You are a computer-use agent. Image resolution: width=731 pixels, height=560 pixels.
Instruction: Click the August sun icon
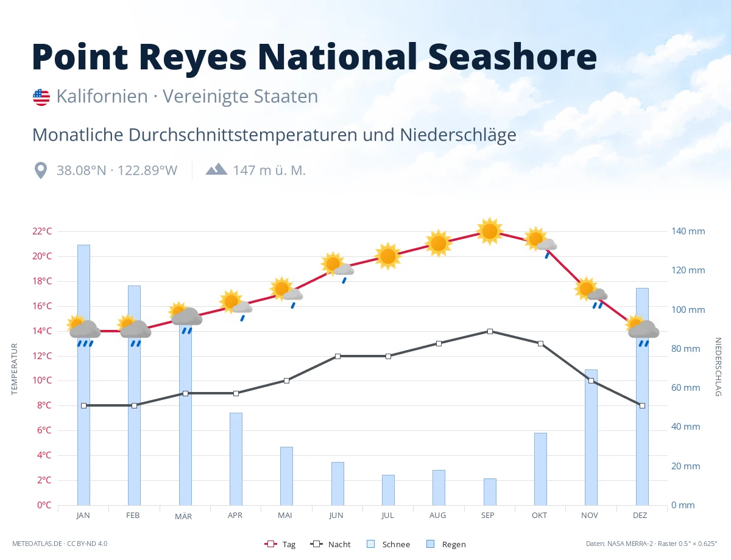tap(439, 244)
